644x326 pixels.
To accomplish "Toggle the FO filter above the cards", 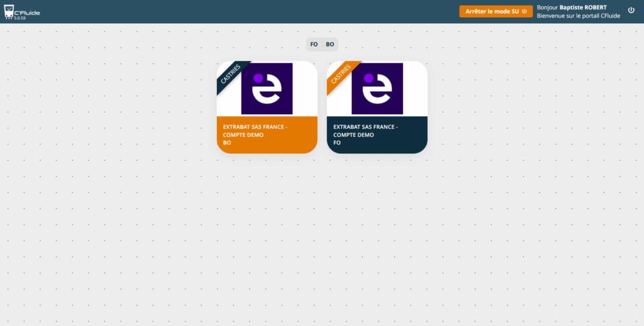I will pos(314,45).
